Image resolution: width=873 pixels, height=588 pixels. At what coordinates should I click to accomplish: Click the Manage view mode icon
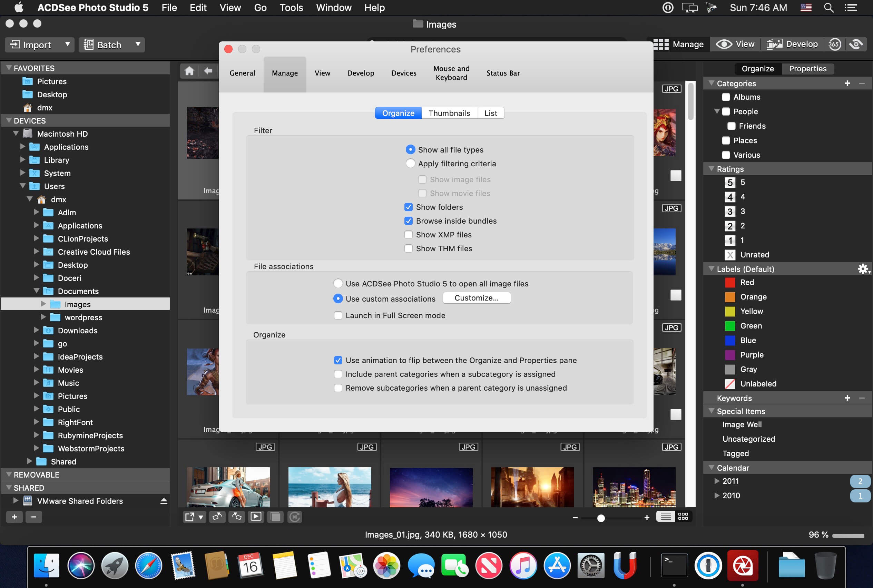[660, 44]
